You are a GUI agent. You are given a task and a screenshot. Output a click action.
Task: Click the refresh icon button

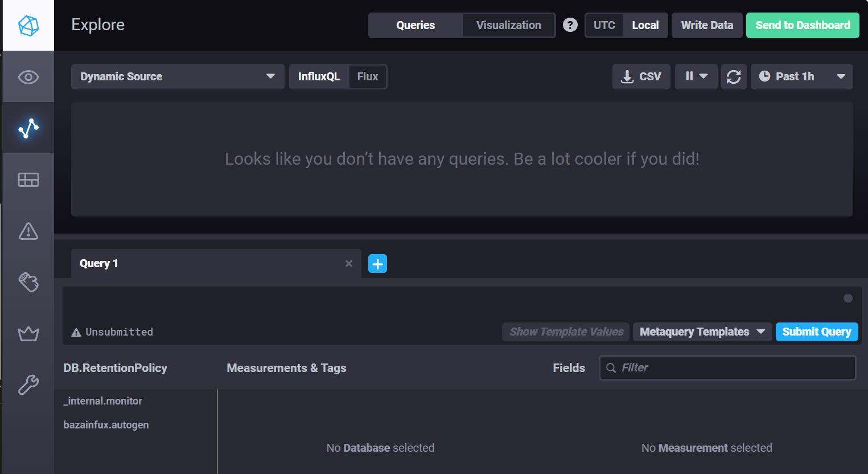coord(734,77)
